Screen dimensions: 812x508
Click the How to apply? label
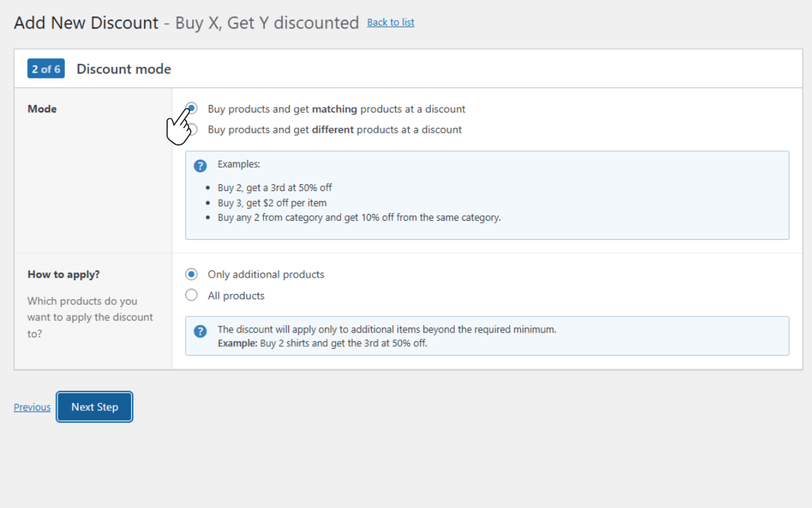[x=63, y=274]
